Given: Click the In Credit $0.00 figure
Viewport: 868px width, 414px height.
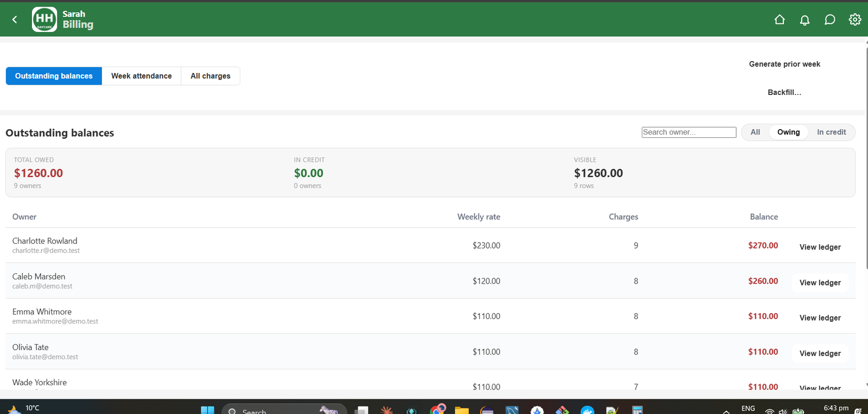Looking at the screenshot, I should pos(309,173).
